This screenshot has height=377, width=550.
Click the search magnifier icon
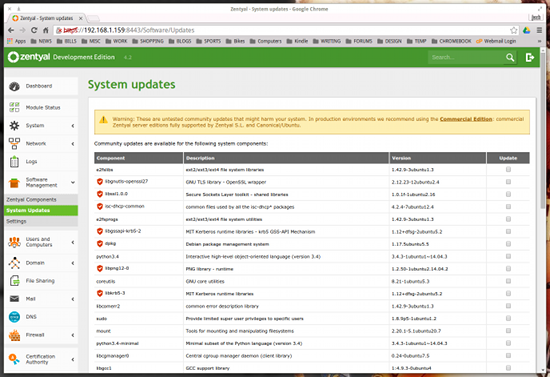coord(510,57)
